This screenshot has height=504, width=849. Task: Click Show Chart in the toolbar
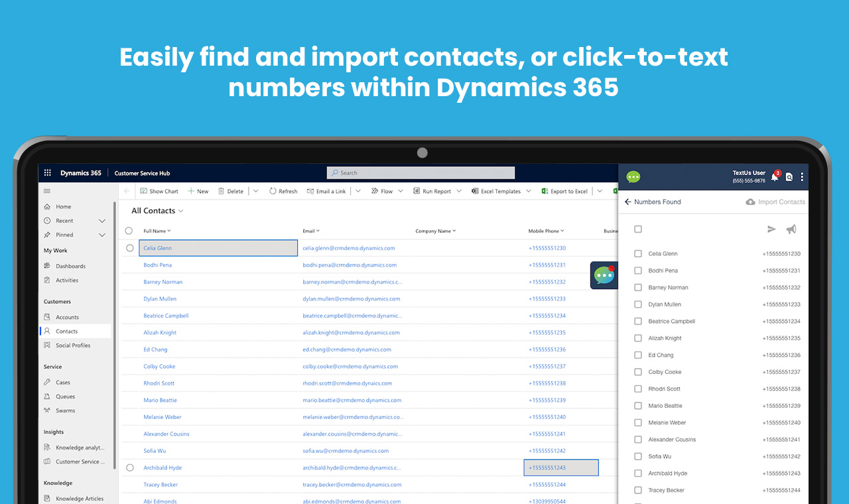click(x=159, y=191)
